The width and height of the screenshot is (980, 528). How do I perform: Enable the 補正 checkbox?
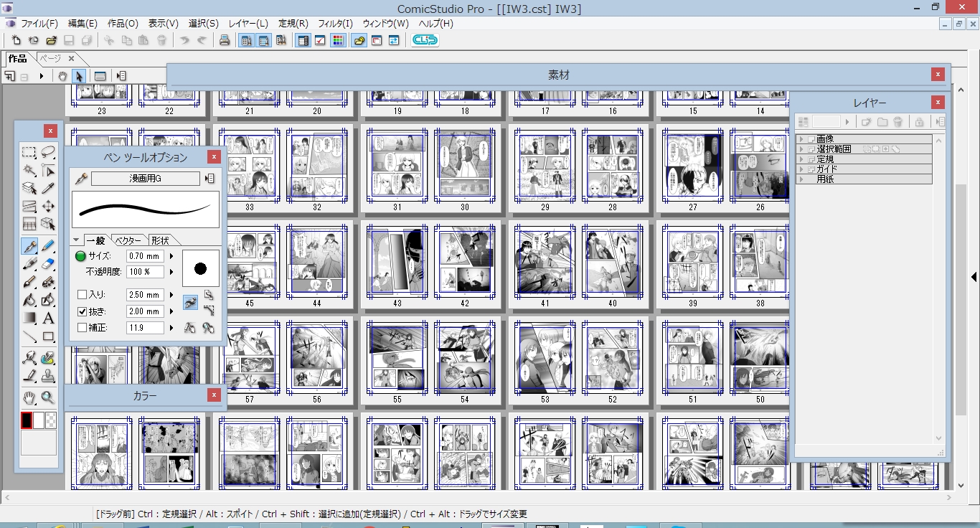tap(82, 328)
